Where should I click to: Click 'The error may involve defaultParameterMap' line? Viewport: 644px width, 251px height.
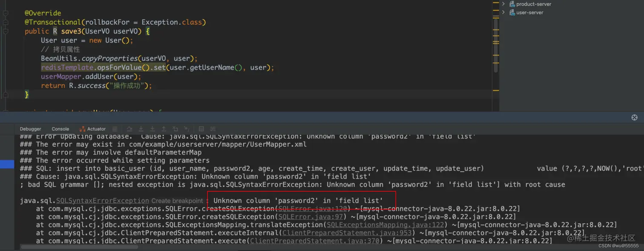click(111, 152)
